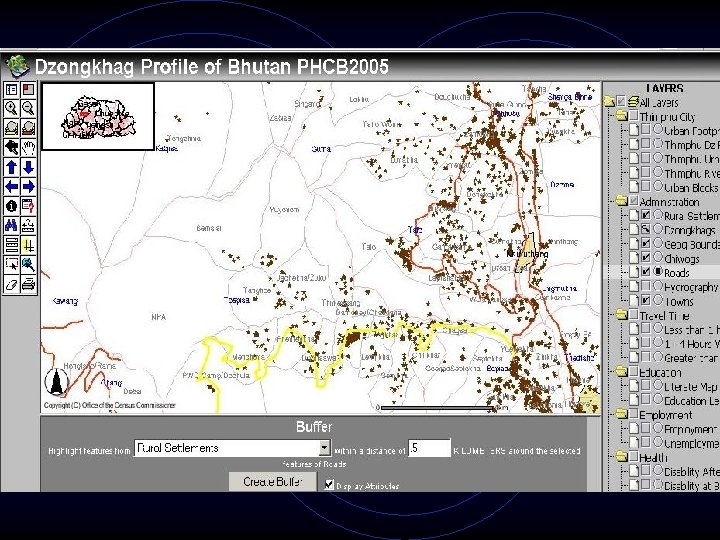Click the Create Buffer button

(273, 482)
